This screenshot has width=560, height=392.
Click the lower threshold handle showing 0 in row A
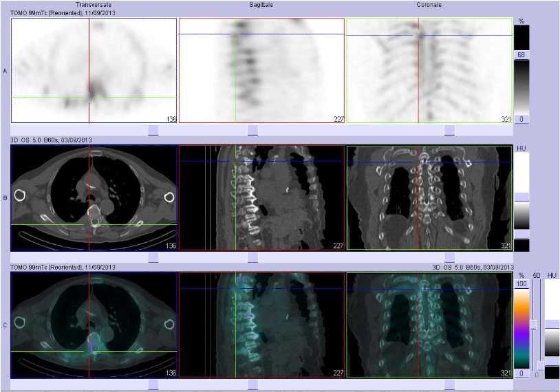[521, 119]
